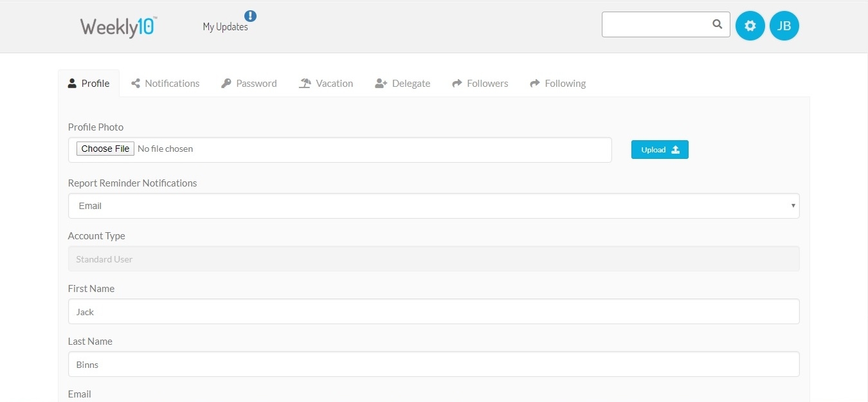The height and width of the screenshot is (402, 868).
Task: Click the Weekly10 logo
Action: pos(118,27)
